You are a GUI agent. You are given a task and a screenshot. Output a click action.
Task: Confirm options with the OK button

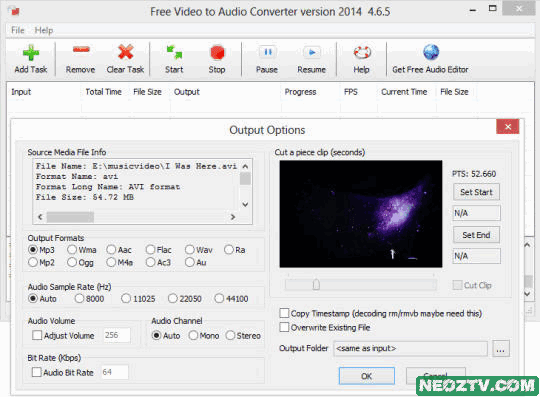pos(367,376)
